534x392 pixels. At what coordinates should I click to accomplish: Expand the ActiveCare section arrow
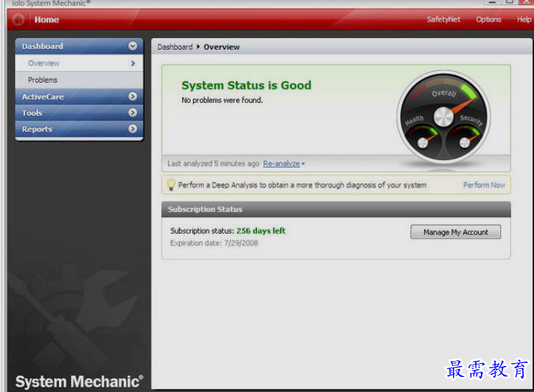pyautogui.click(x=132, y=96)
